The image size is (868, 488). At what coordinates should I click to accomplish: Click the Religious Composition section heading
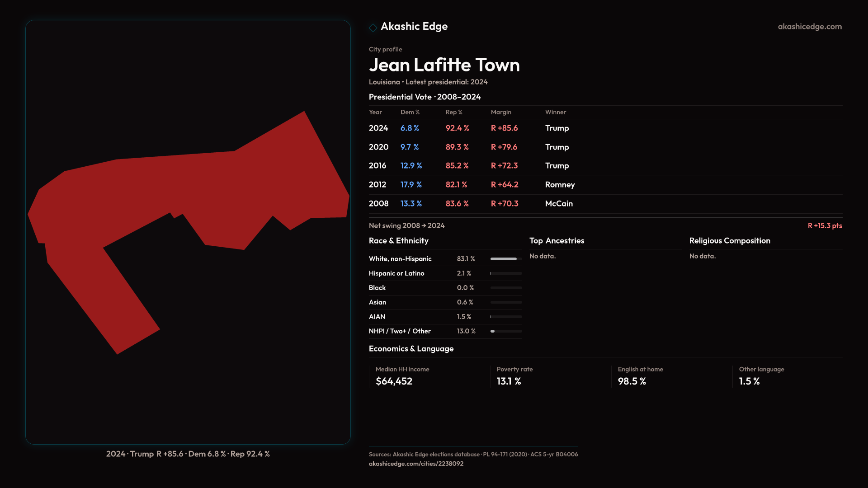(x=729, y=241)
